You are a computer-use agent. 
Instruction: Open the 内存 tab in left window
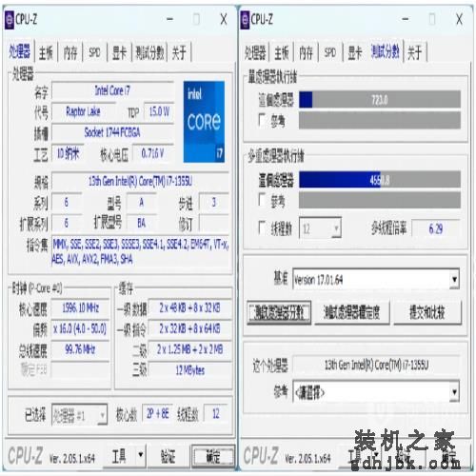pyautogui.click(x=70, y=52)
